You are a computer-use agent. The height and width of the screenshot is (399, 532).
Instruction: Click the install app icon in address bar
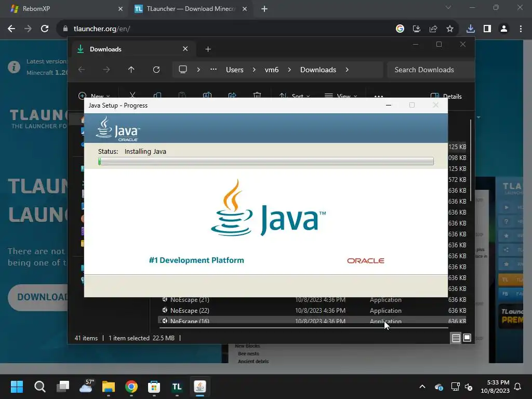[x=416, y=29]
